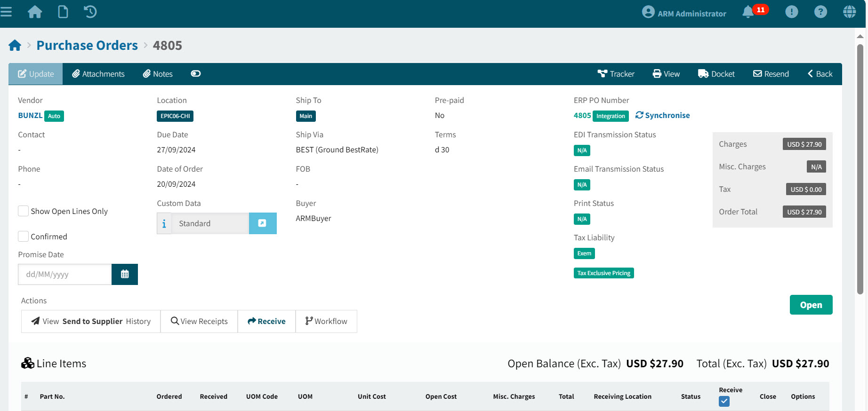
Task: Click into the Promise Date field
Action: click(x=65, y=274)
